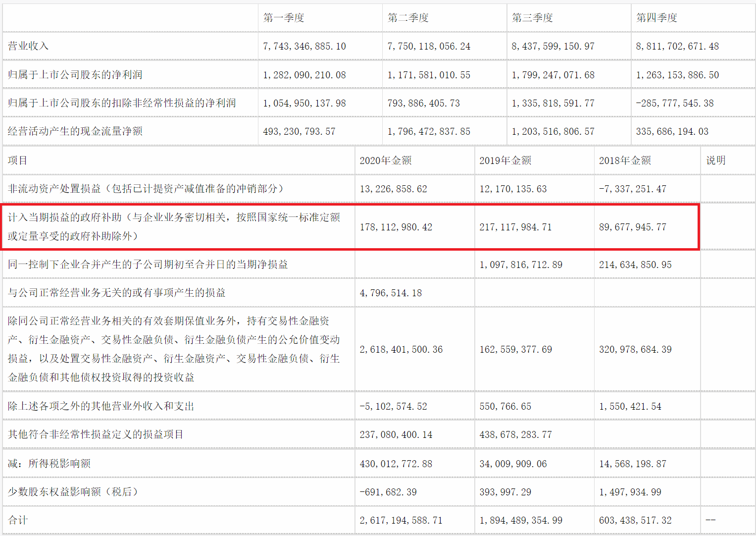This screenshot has height=536, width=756.
Task: Click value 214,634,850.95
Action: (636, 265)
